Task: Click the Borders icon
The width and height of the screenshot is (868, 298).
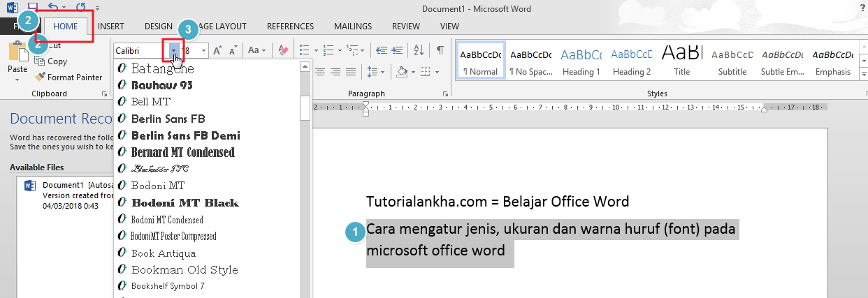Action: (x=425, y=71)
